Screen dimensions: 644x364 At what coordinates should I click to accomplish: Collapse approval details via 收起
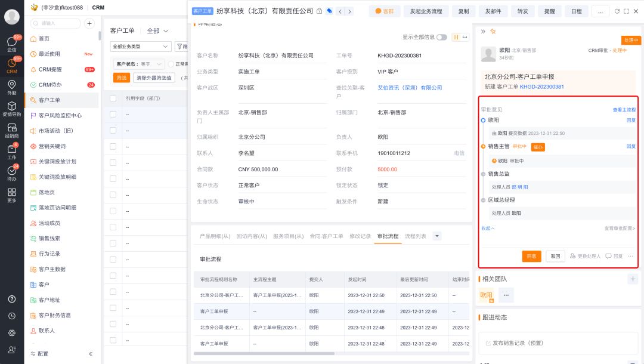[488, 228]
